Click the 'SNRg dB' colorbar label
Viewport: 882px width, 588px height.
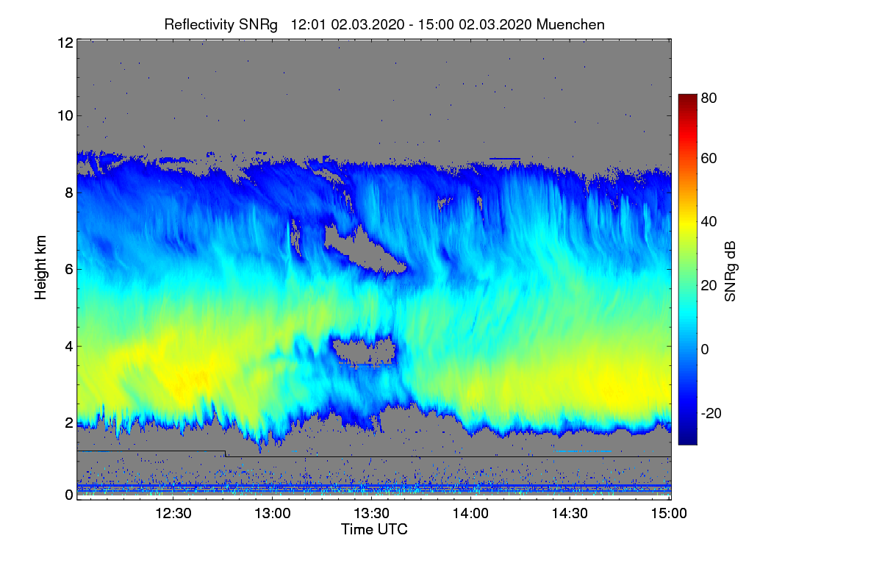(731, 270)
